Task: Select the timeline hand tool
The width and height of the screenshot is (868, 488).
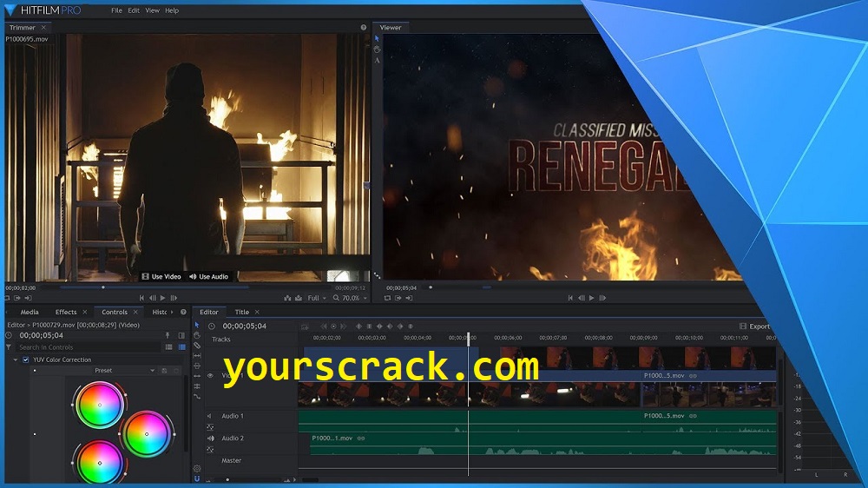Action: 197,335
